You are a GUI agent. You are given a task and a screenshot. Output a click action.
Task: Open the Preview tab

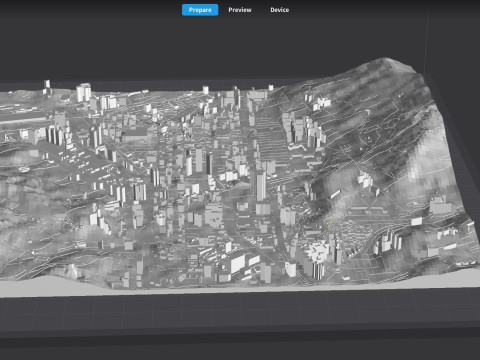240,10
